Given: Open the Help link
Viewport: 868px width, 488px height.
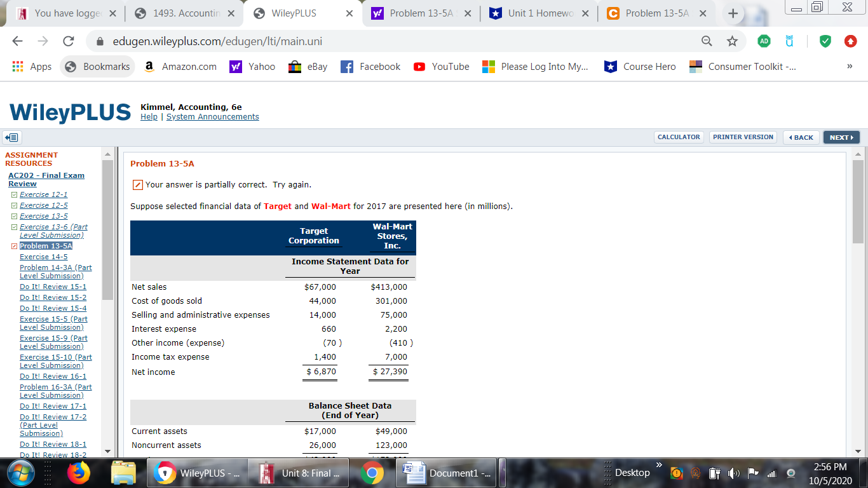Looking at the screenshot, I should (149, 117).
